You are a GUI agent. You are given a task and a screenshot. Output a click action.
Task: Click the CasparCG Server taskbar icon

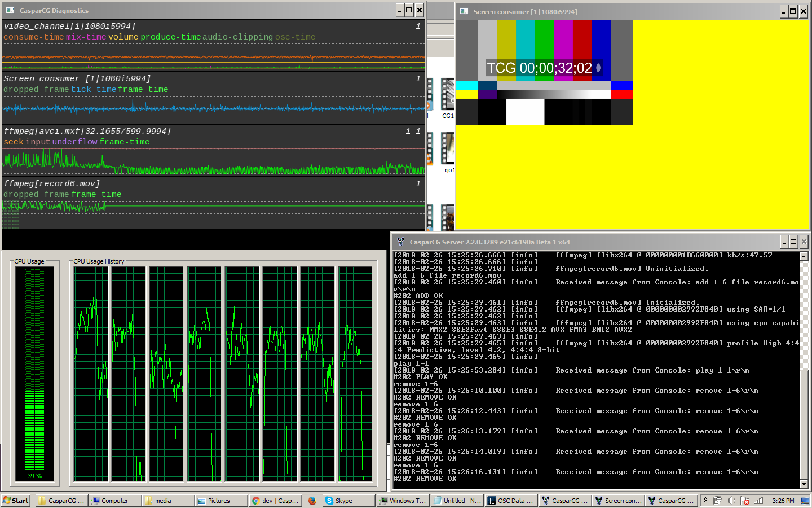coord(671,500)
